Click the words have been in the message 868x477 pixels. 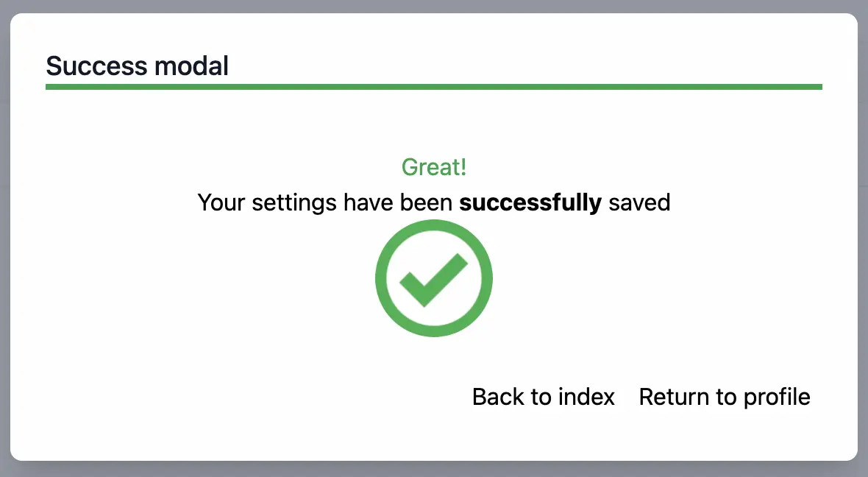(x=398, y=202)
